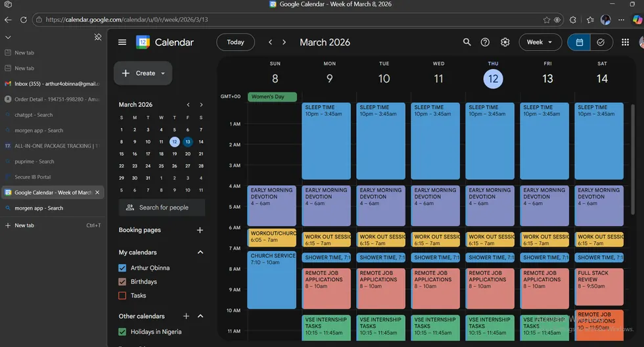This screenshot has width=644, height=347.
Task: Switch to puprime - Search tab
Action: [x=52, y=162]
